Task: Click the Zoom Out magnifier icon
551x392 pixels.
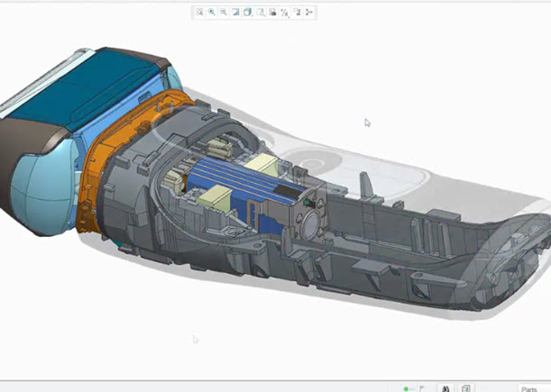Action: 223,12
